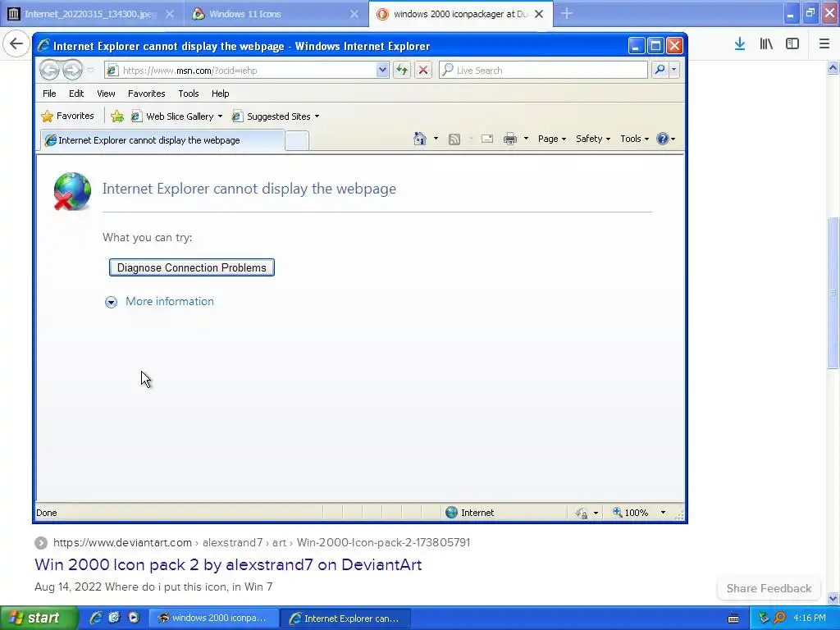840x630 pixels.
Task: Open recent pages dropdown next to Forward button
Action: point(90,71)
